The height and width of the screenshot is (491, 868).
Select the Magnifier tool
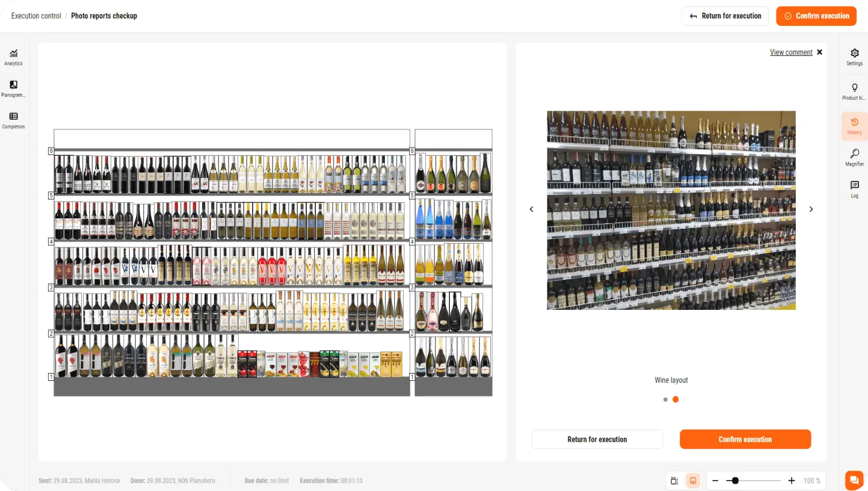click(854, 157)
